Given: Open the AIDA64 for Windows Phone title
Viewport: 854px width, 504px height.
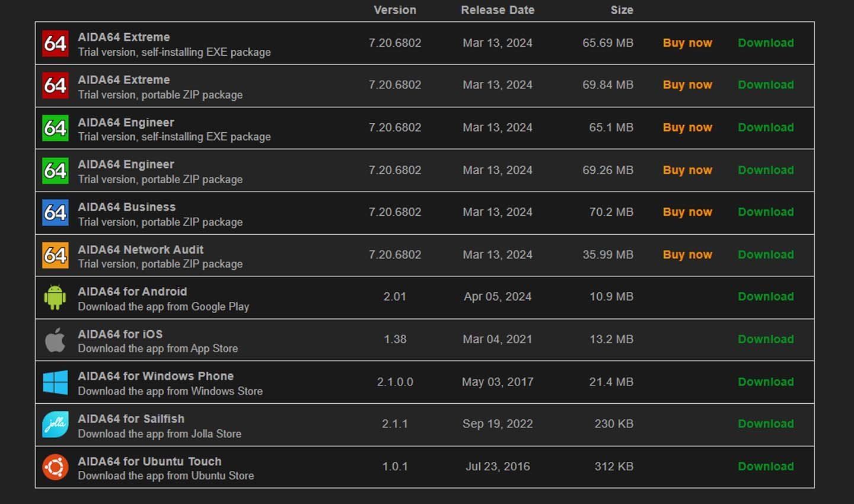Looking at the screenshot, I should (155, 376).
